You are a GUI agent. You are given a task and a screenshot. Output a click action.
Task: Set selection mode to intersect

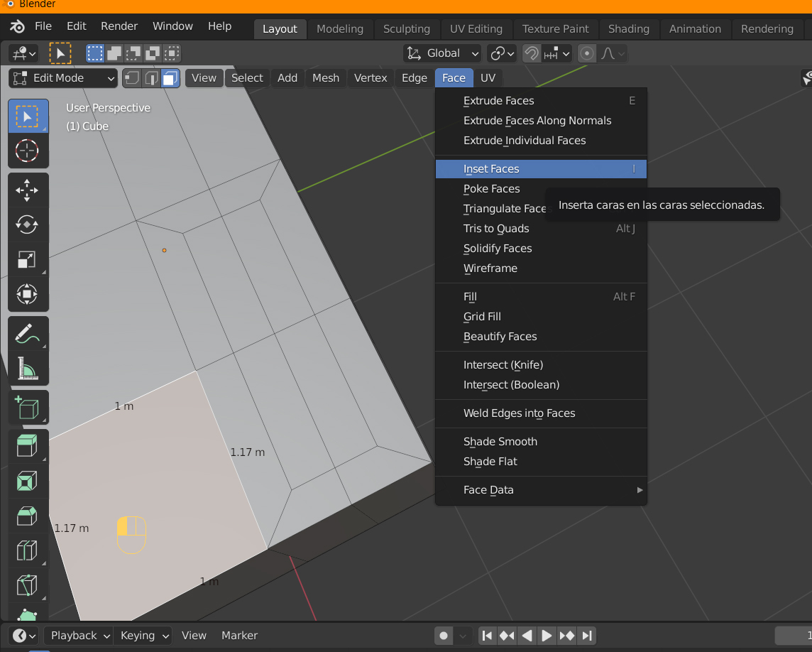pos(171,53)
